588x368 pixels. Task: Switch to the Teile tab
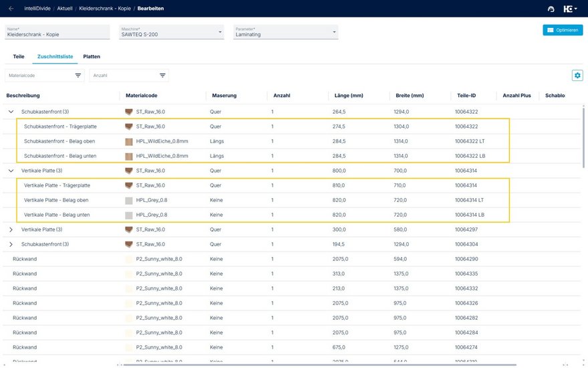tap(19, 57)
